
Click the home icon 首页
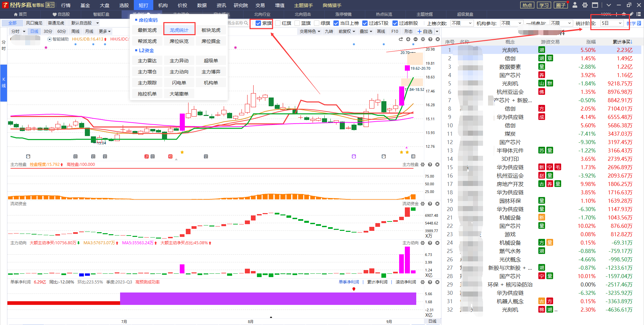16,14
